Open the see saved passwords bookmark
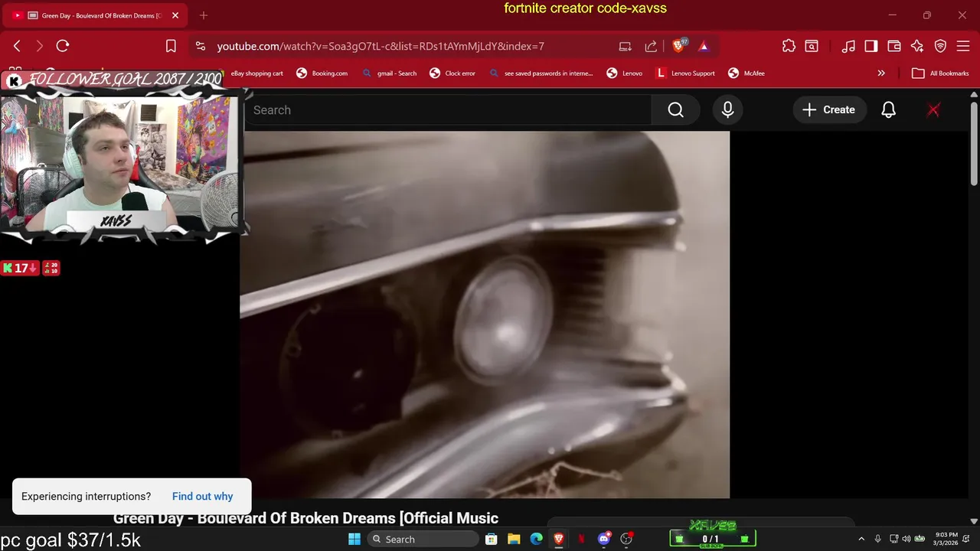 [x=541, y=73]
